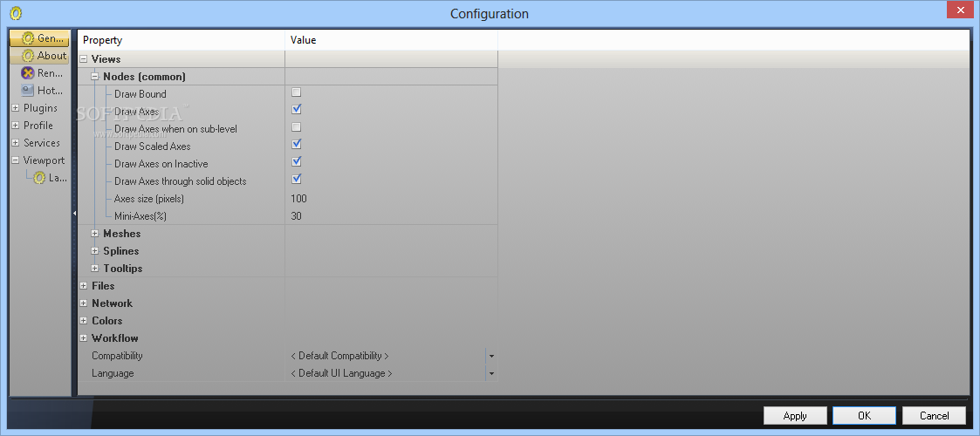Expand Services in the sidebar tree
Screen dimensions: 980x436
[x=15, y=143]
